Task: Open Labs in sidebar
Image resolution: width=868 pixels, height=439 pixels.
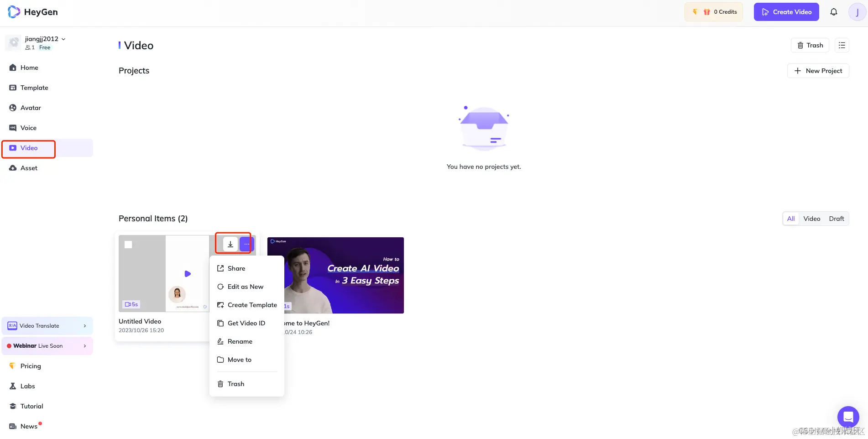Action: point(47,386)
